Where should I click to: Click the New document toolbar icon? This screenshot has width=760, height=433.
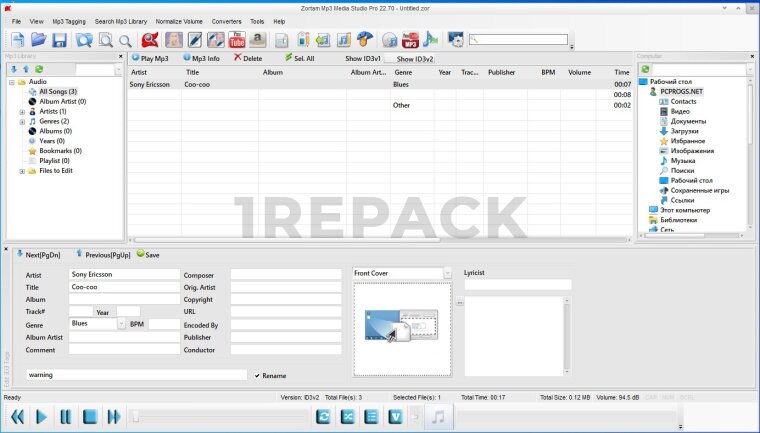(x=17, y=40)
